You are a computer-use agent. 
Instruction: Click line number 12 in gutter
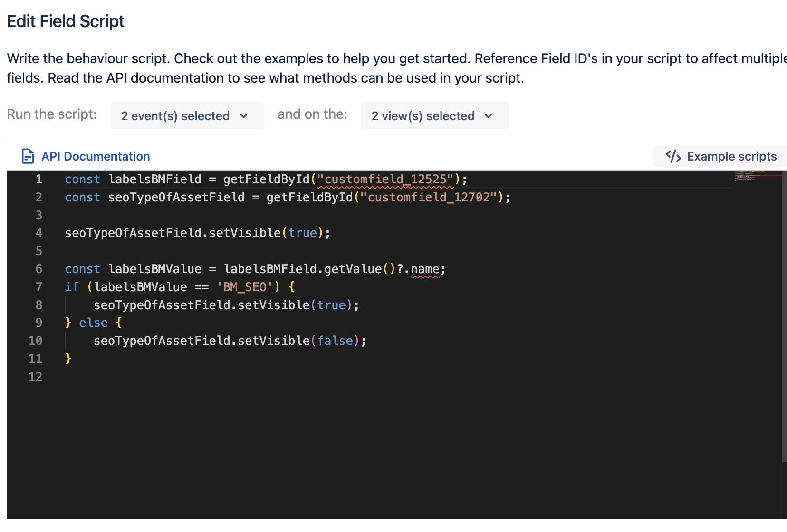[x=36, y=377]
